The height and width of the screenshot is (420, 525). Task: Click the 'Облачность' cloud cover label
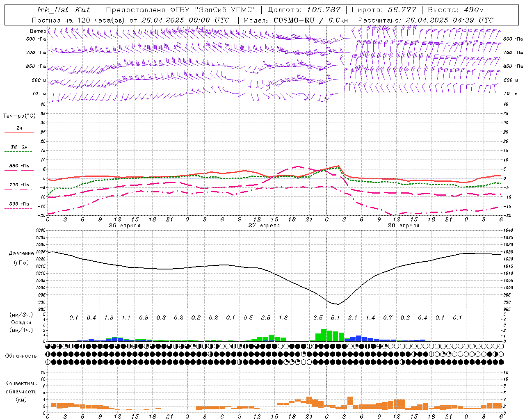21,356
